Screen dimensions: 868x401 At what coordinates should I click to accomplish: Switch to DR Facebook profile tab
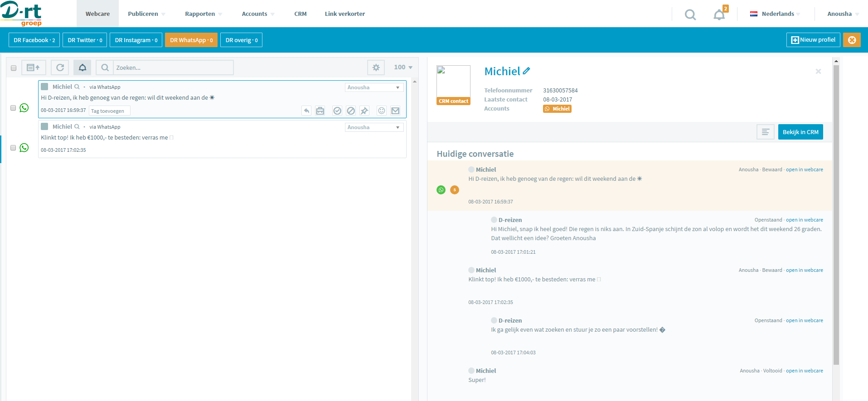(34, 40)
